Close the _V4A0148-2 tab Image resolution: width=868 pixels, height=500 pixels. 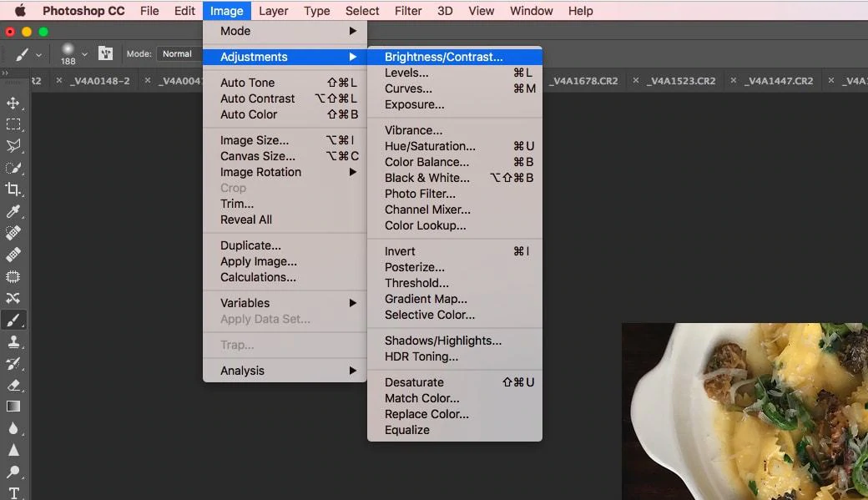59,80
